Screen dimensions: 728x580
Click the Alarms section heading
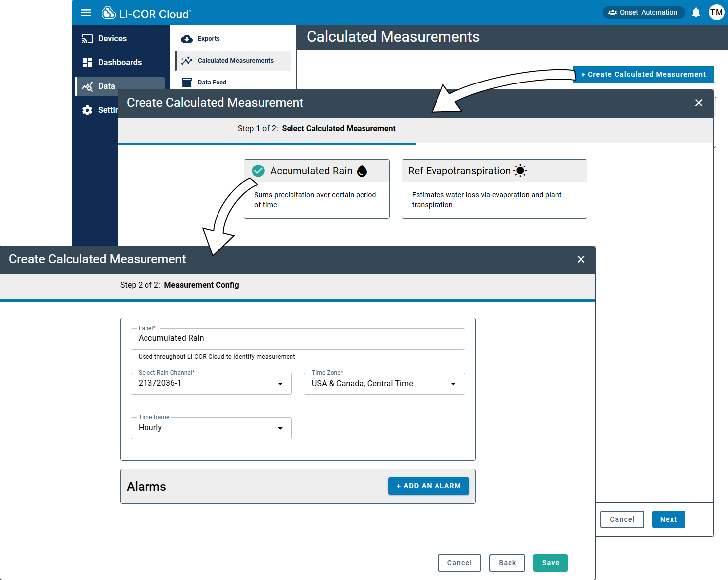pos(146,487)
